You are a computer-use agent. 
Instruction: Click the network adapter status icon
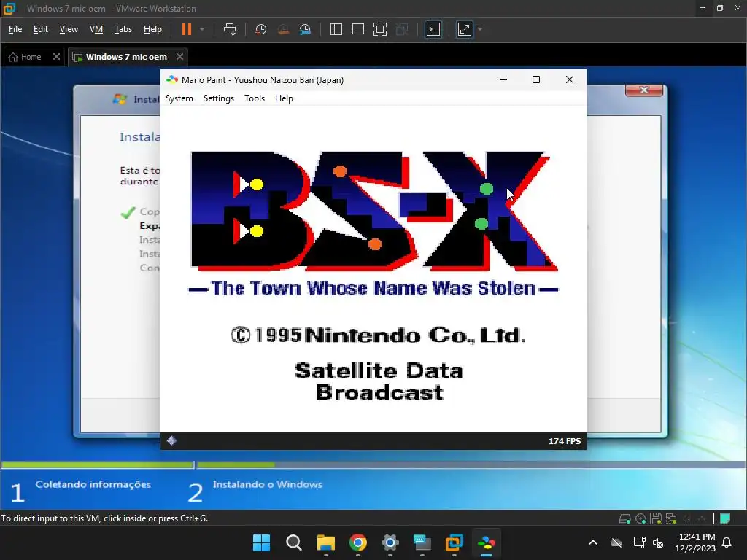[671, 518]
